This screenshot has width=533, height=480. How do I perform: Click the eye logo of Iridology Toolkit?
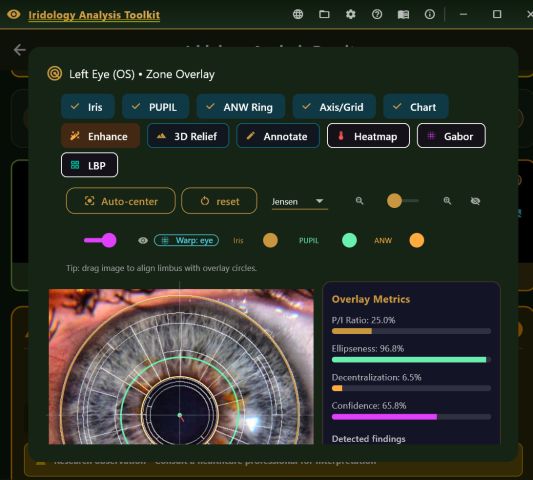[x=14, y=14]
